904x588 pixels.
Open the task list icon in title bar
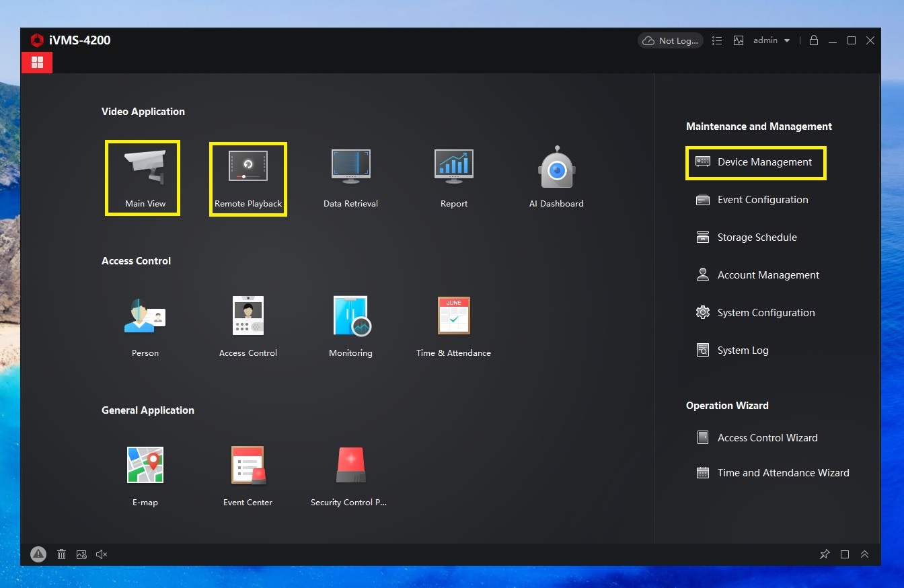tap(717, 40)
